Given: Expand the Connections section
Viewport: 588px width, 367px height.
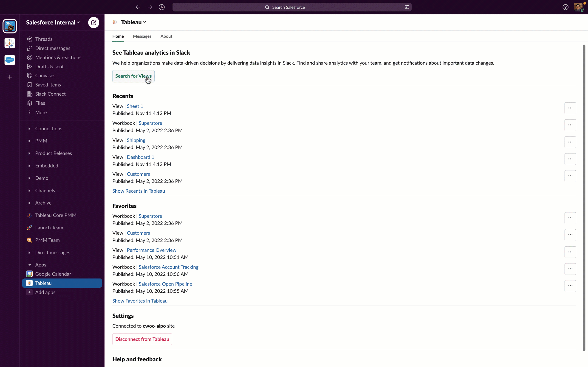Looking at the screenshot, I should 29,128.
